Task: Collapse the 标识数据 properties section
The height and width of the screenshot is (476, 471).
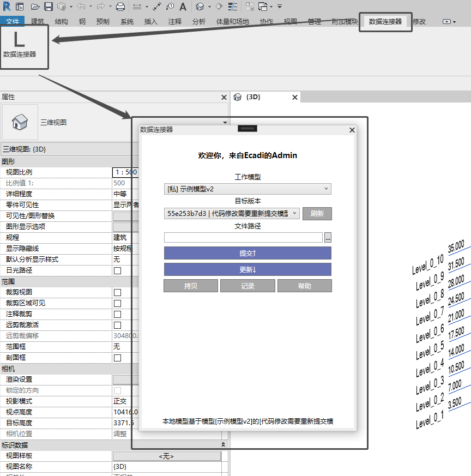Action: point(223,445)
